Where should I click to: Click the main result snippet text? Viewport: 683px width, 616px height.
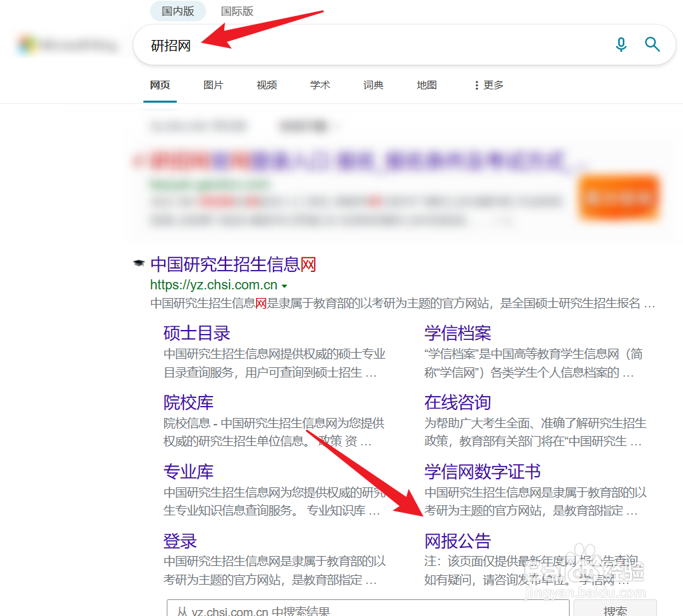pos(402,303)
